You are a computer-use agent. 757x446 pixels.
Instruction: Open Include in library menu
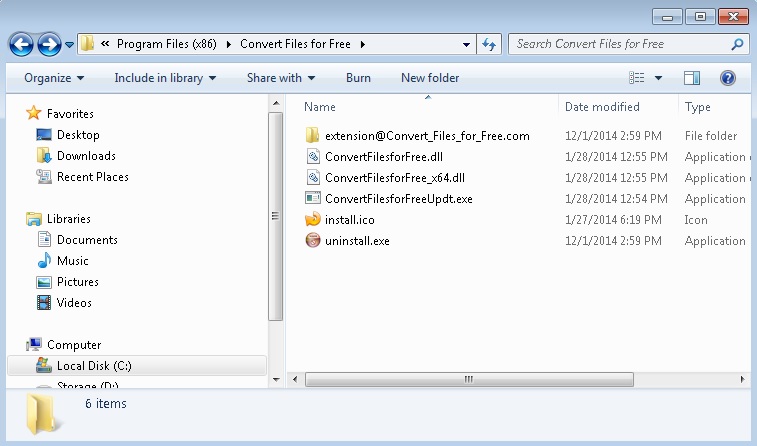click(x=165, y=78)
